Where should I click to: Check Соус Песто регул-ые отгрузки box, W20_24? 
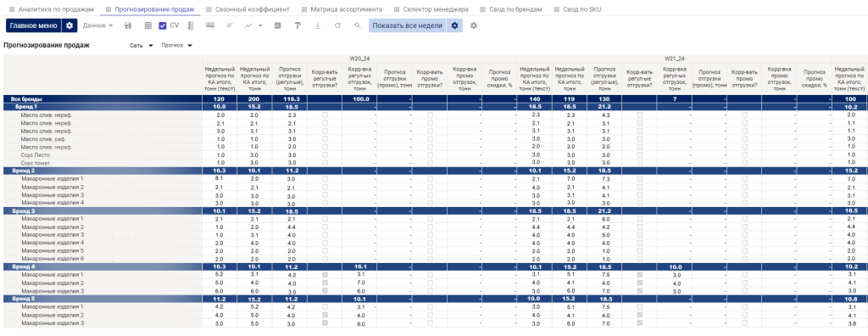pos(325,155)
